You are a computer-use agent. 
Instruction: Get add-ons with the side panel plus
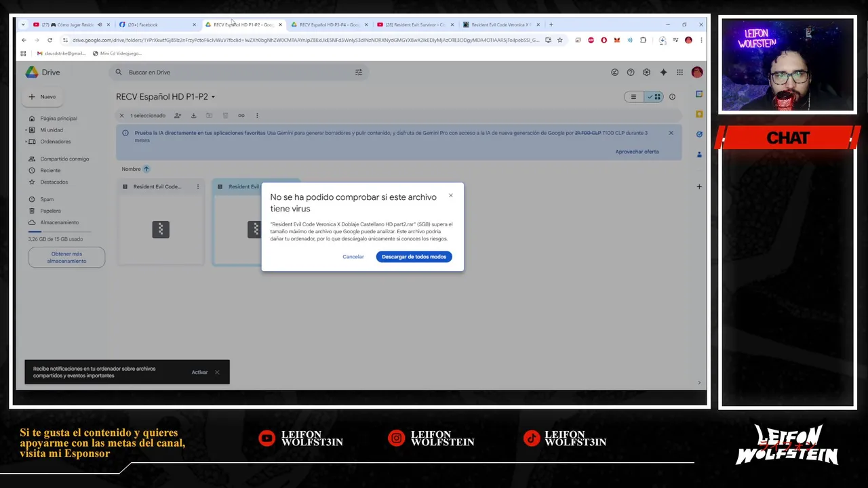point(699,187)
